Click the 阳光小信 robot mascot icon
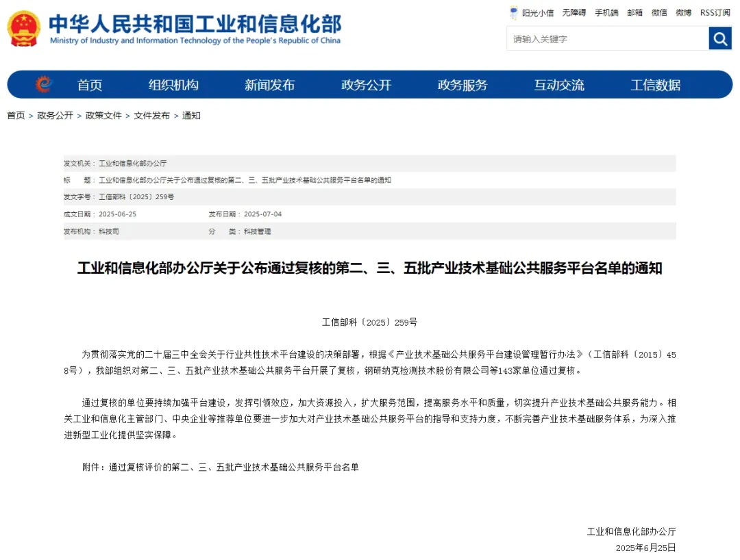Image resolution: width=740 pixels, height=560 pixels. click(x=514, y=12)
